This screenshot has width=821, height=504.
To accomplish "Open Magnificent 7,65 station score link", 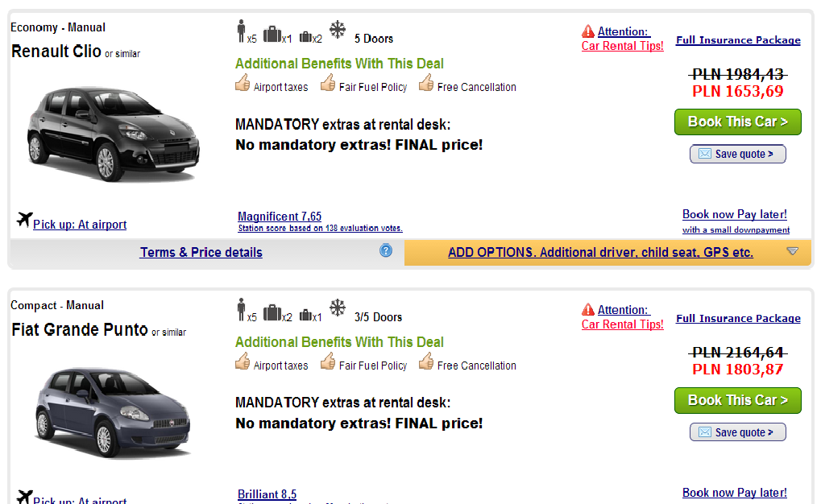I will point(280,216).
